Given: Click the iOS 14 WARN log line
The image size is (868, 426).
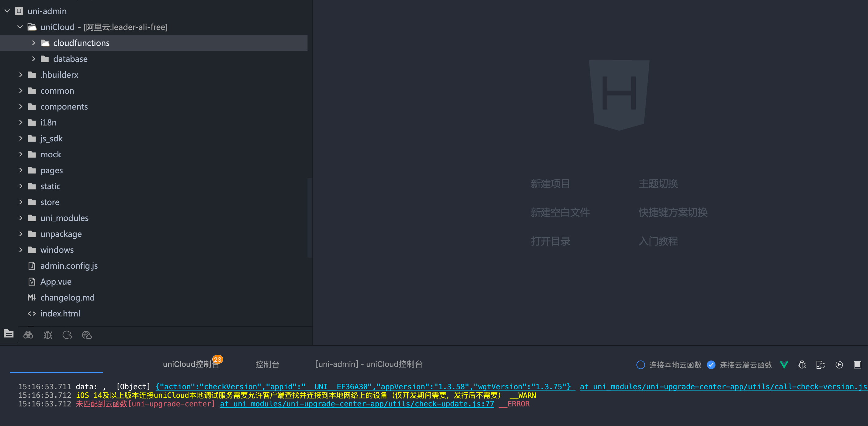Looking at the screenshot, I should [306, 395].
